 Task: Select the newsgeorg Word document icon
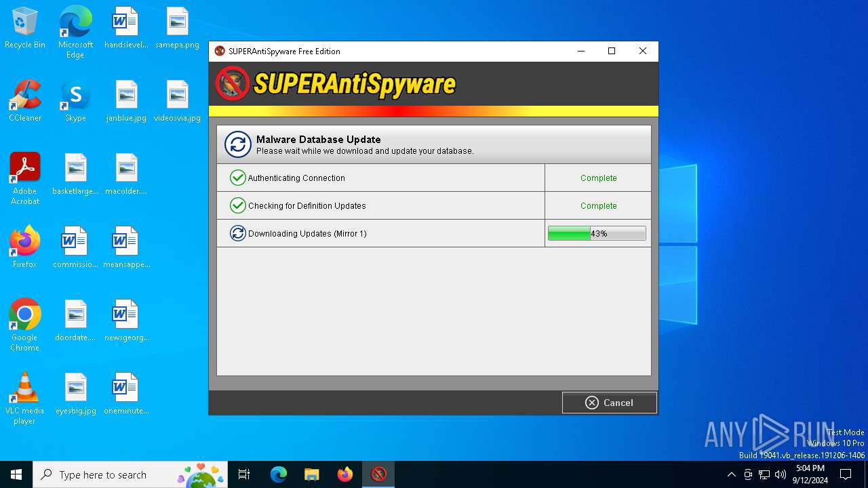coord(126,321)
